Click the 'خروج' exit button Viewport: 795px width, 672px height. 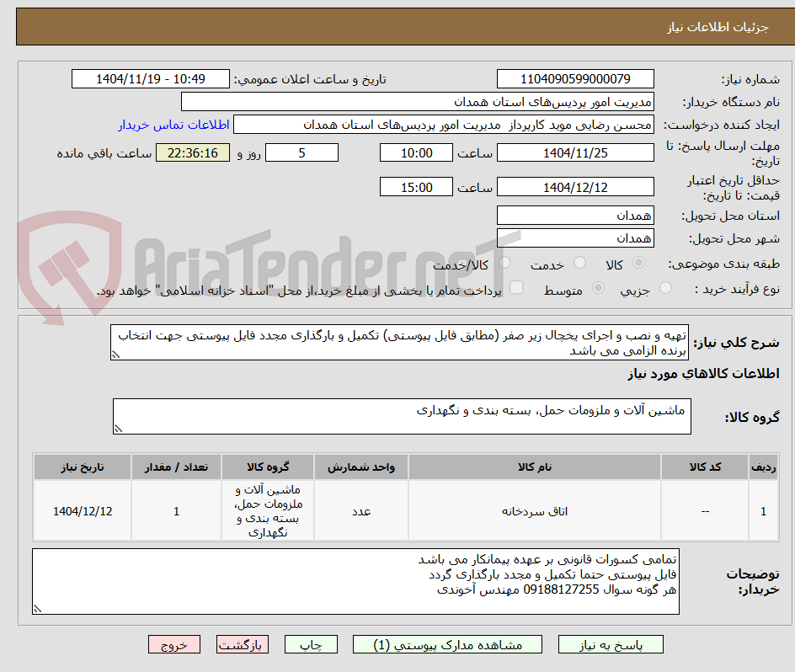pos(173,644)
